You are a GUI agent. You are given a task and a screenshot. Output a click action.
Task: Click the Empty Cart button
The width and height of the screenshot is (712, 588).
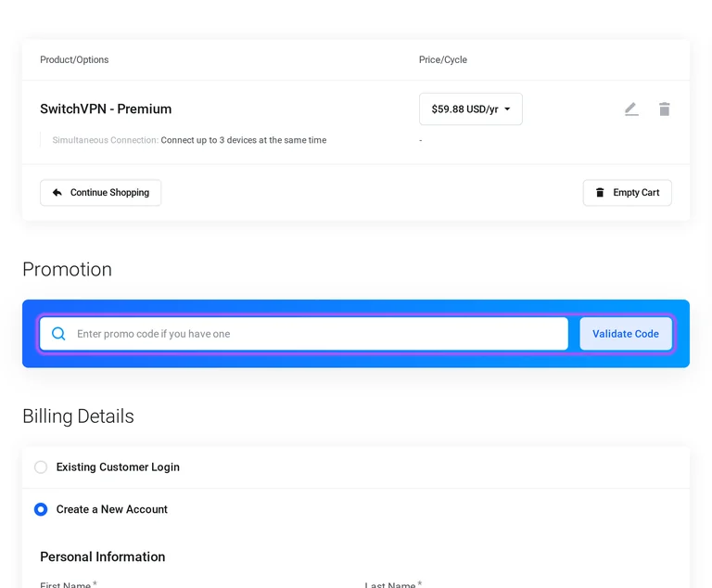(627, 193)
